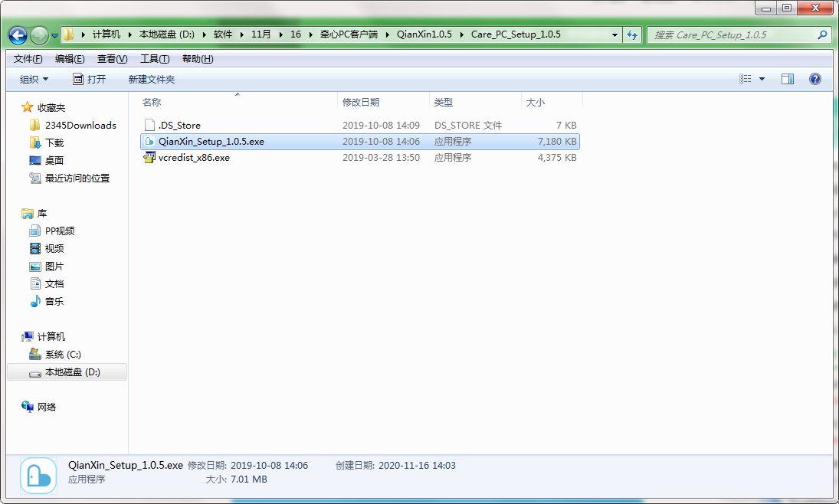This screenshot has height=504, width=839.
Task: Click the 音乐 note icon
Action: [35, 301]
